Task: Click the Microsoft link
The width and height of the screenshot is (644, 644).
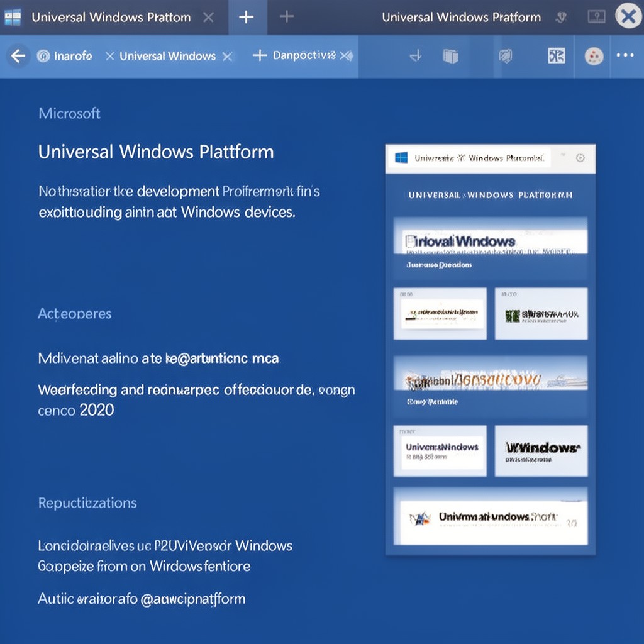Action: 69,113
